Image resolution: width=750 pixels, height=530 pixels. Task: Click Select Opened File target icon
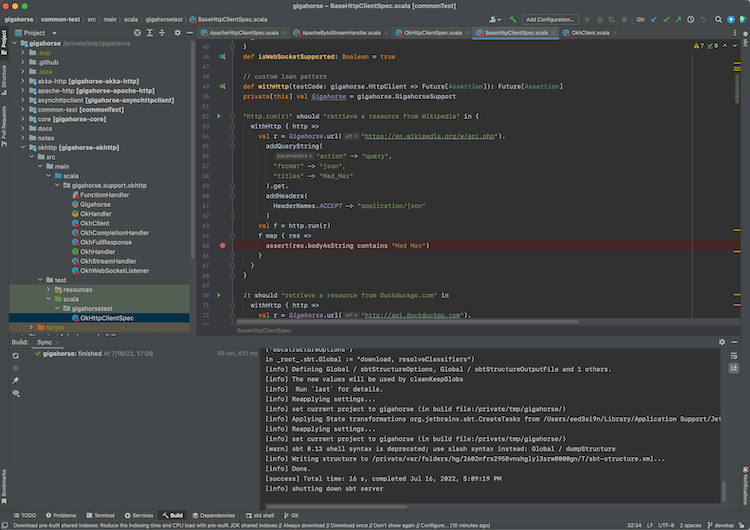(x=137, y=33)
